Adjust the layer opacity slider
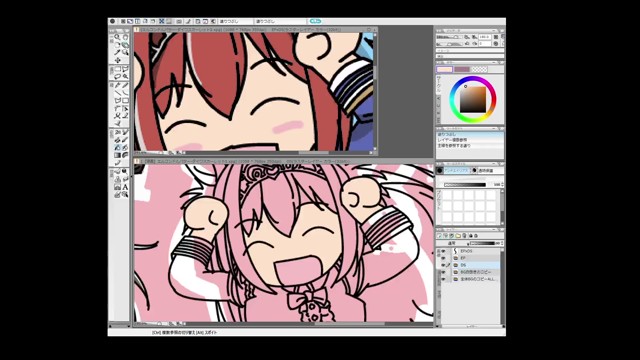This screenshot has width=640, height=360. tap(482, 243)
